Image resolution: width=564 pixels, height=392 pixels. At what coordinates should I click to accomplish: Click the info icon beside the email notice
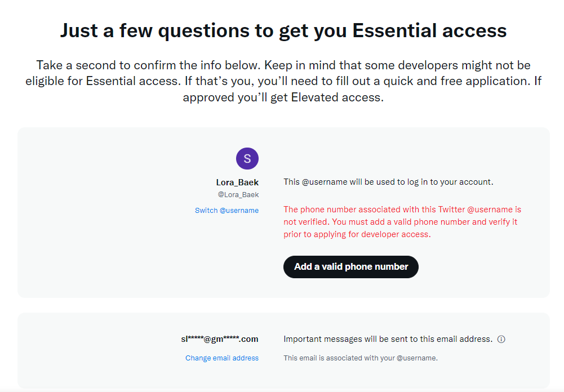click(501, 339)
